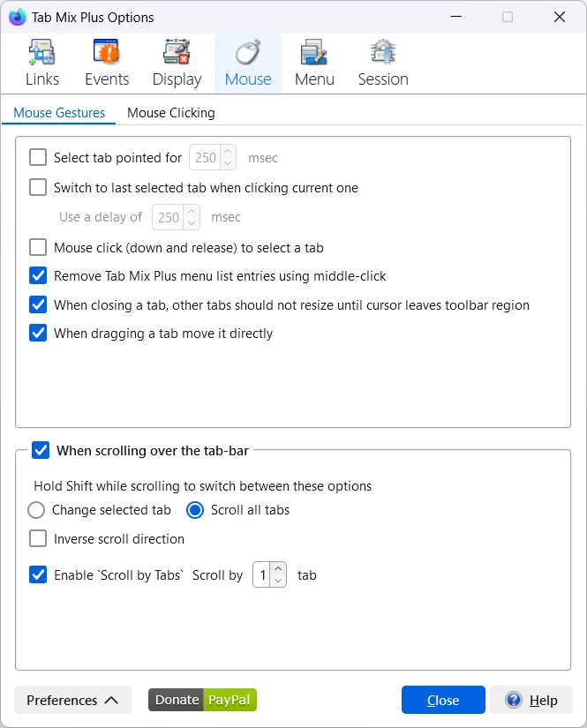The width and height of the screenshot is (587, 728).
Task: Tick the Inverse scroll direction checkbox
Action: click(x=38, y=538)
